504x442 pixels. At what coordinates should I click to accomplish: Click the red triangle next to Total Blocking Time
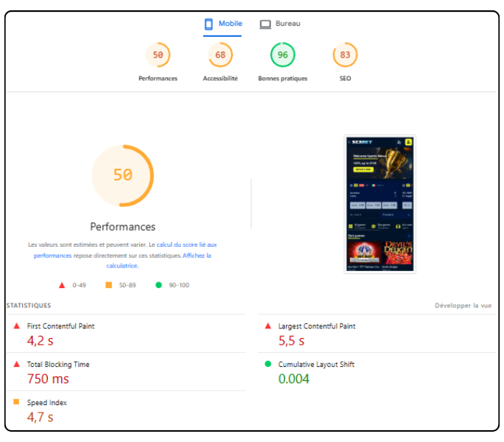click(x=16, y=364)
